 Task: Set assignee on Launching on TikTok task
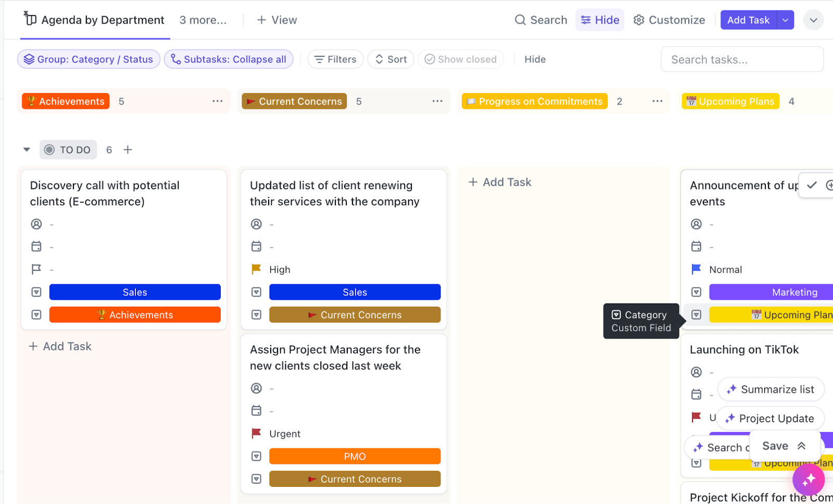coord(696,372)
